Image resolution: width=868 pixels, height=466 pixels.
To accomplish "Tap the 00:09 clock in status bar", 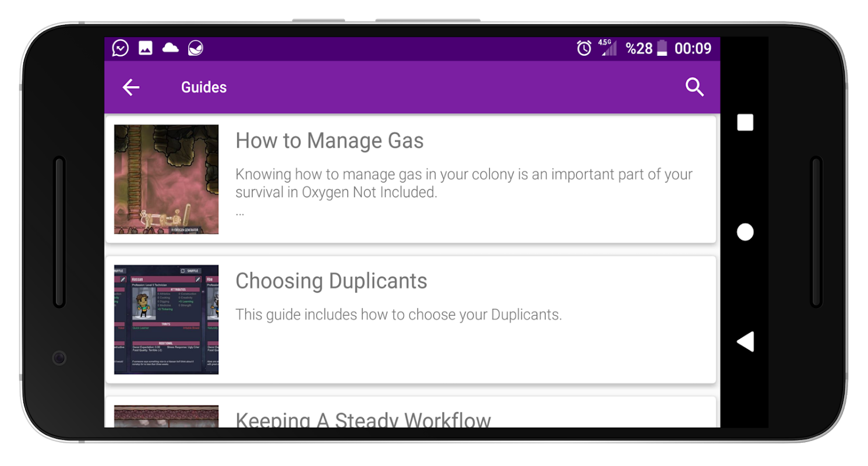I will pyautogui.click(x=693, y=48).
